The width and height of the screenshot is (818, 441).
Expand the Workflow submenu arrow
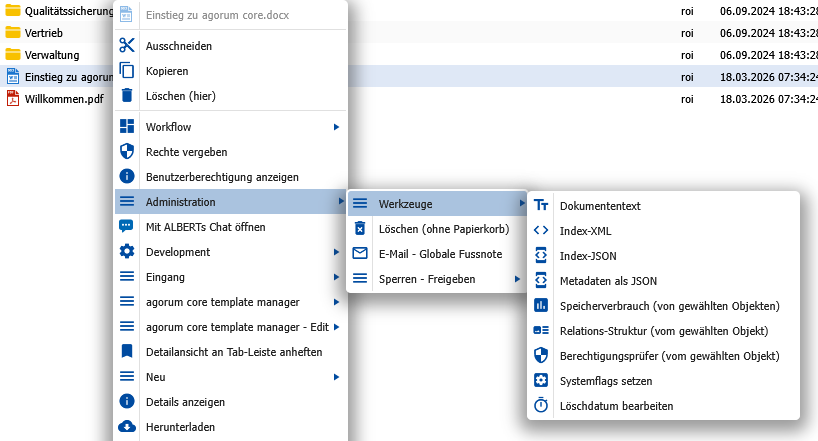tap(337, 127)
